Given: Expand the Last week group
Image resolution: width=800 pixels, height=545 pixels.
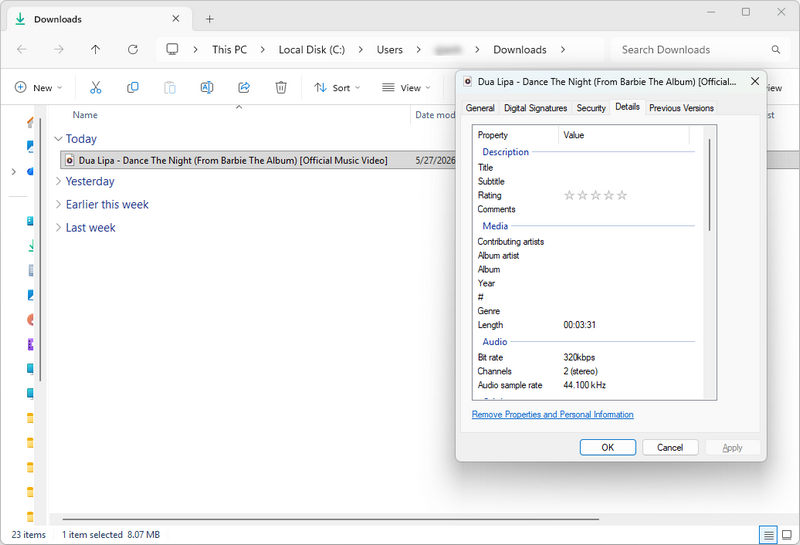Looking at the screenshot, I should tap(58, 228).
